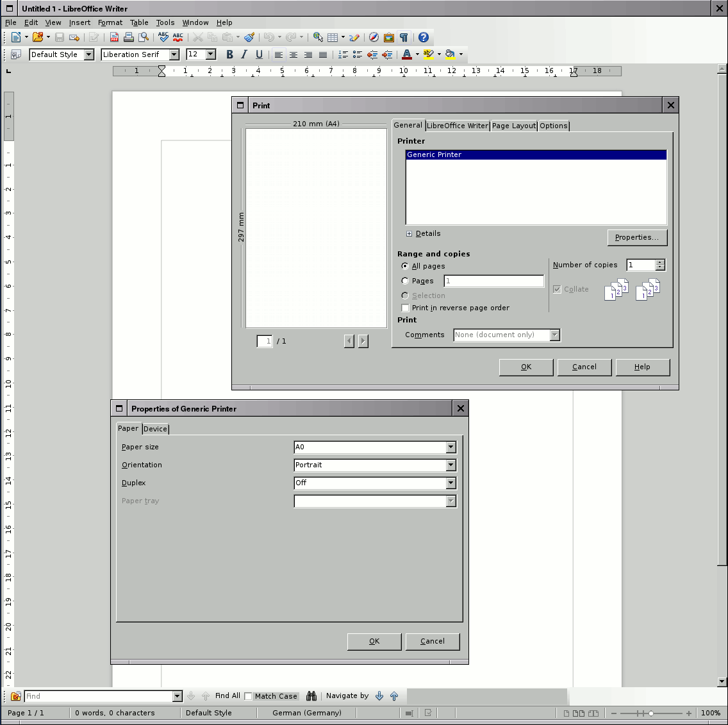This screenshot has height=725, width=728.
Task: Insert a table with the Table icon
Action: point(333,37)
